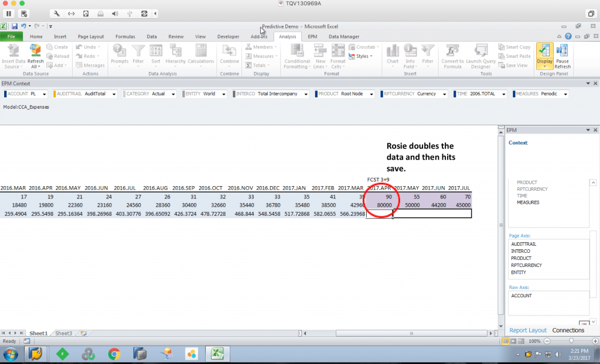Open the File tab
This screenshot has width=600, height=364.
tap(11, 37)
